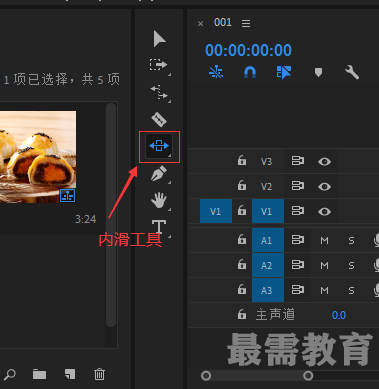Image resolution: width=379 pixels, height=389 pixels.
Task: Toggle sync lock on V3
Action: 298,161
